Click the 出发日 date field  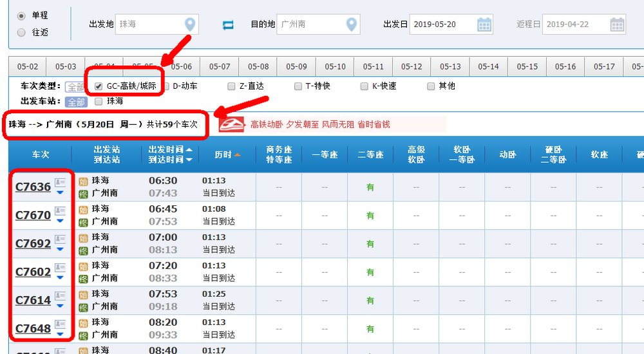451,24
